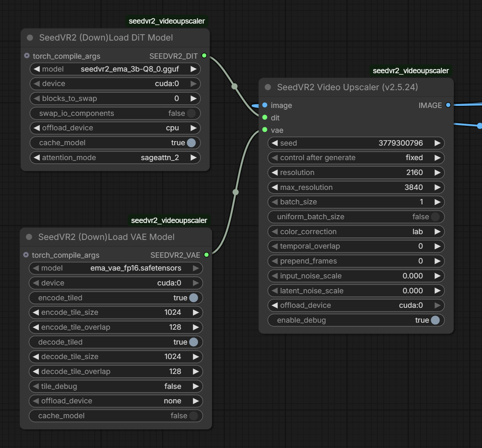Increase the seed value with right arrow

pyautogui.click(x=437, y=143)
